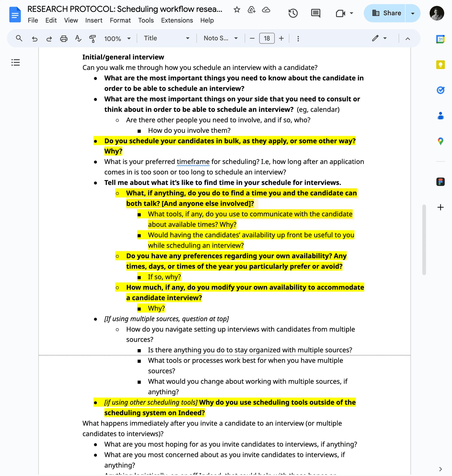The image size is (452, 476).
Task: Open Figma add-on in side panel
Action: coord(440,182)
